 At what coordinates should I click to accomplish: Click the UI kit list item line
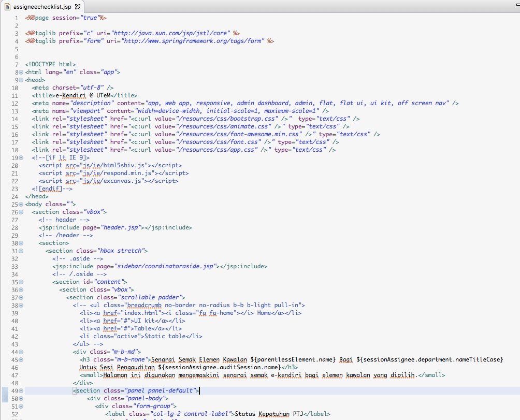pos(132,321)
